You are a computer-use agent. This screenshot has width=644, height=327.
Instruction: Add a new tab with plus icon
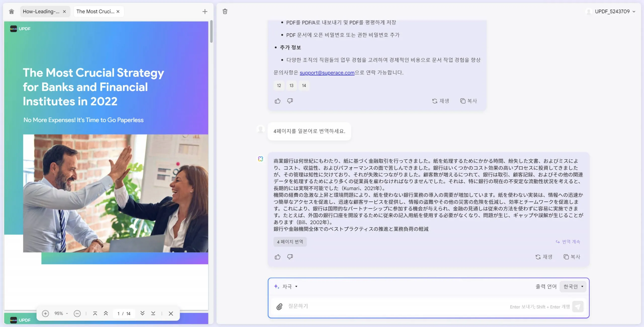(205, 12)
